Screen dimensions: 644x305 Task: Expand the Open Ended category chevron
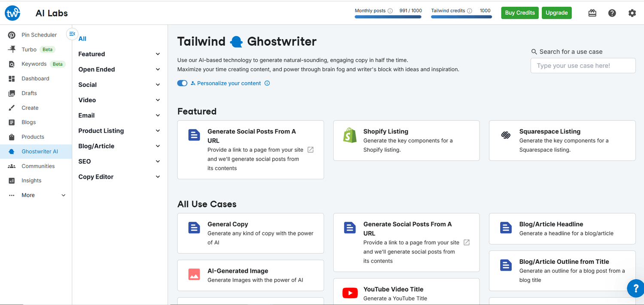pyautogui.click(x=158, y=70)
